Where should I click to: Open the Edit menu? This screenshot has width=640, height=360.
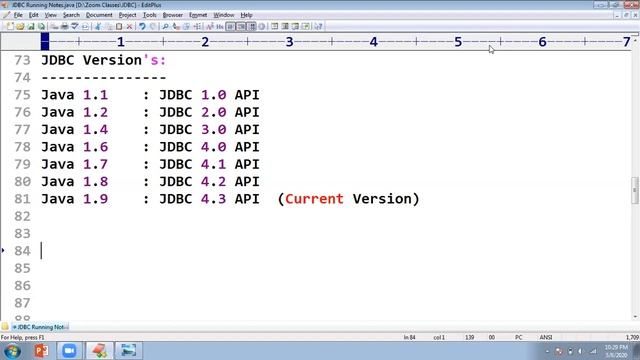point(33,15)
